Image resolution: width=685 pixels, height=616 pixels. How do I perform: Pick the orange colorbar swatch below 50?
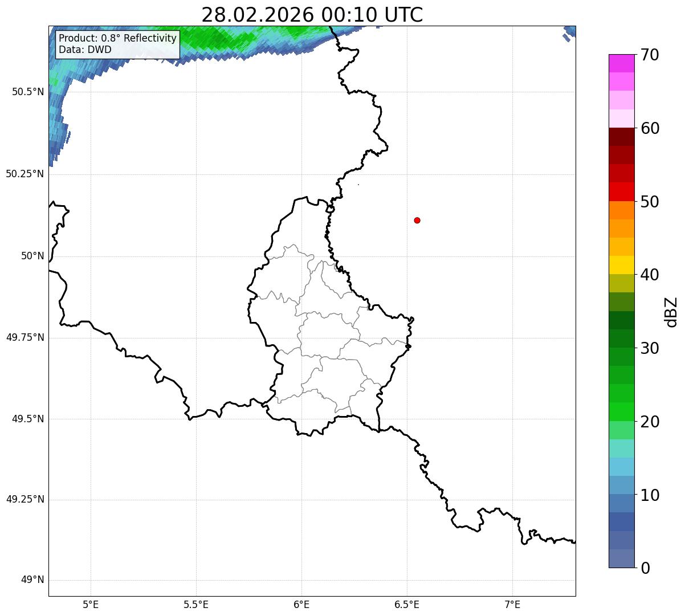point(621,210)
